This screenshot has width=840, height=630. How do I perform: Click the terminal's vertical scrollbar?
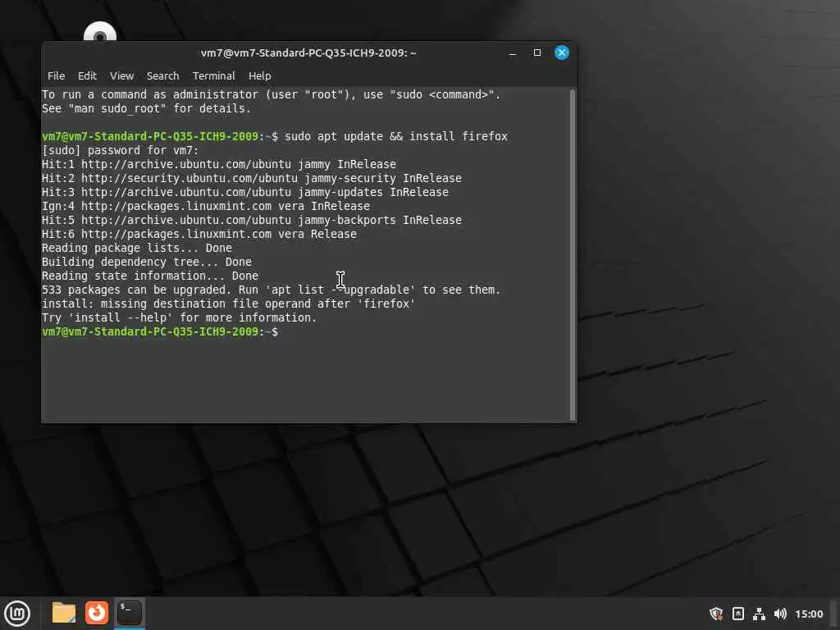tap(572, 255)
